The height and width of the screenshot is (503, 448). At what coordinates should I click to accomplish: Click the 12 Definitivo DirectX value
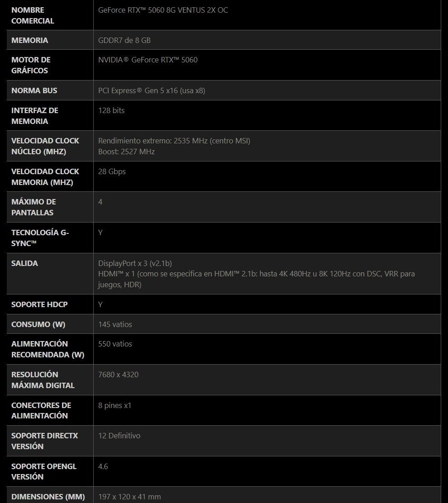click(119, 436)
